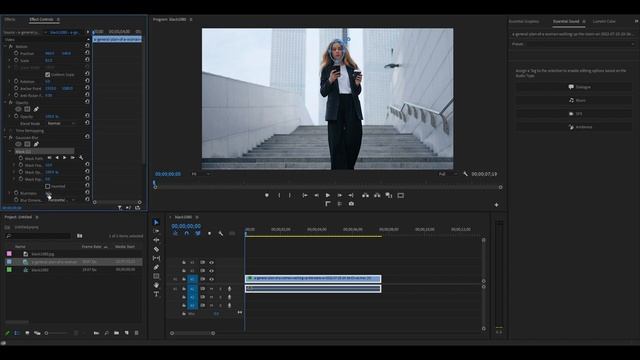Open timeline display settings wrench
Screen dimensions: 640x360
point(221,233)
